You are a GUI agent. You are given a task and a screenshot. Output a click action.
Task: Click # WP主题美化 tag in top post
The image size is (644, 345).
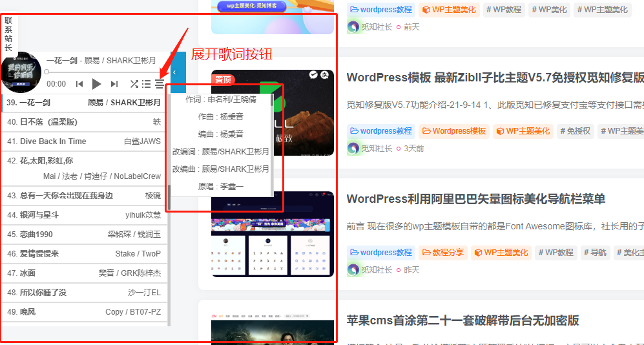click(603, 10)
